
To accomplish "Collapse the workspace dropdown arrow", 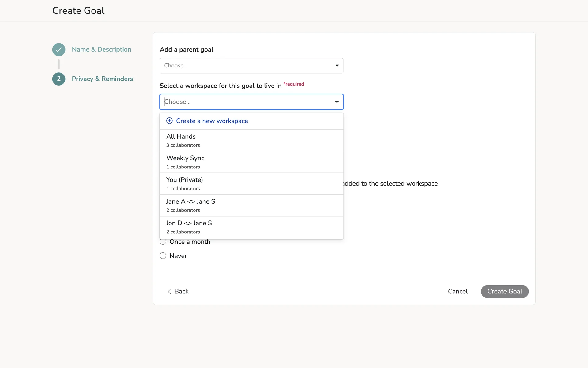I will [x=337, y=102].
